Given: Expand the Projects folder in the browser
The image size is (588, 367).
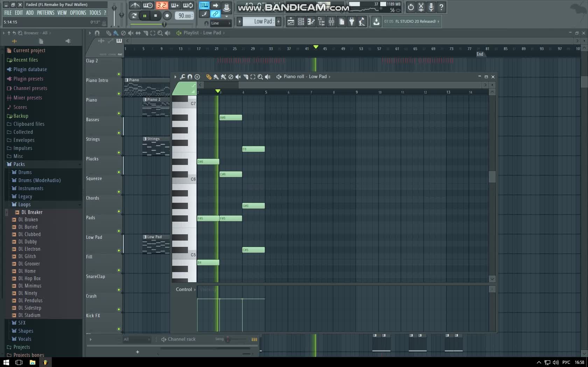Looking at the screenshot, I should pos(22,347).
